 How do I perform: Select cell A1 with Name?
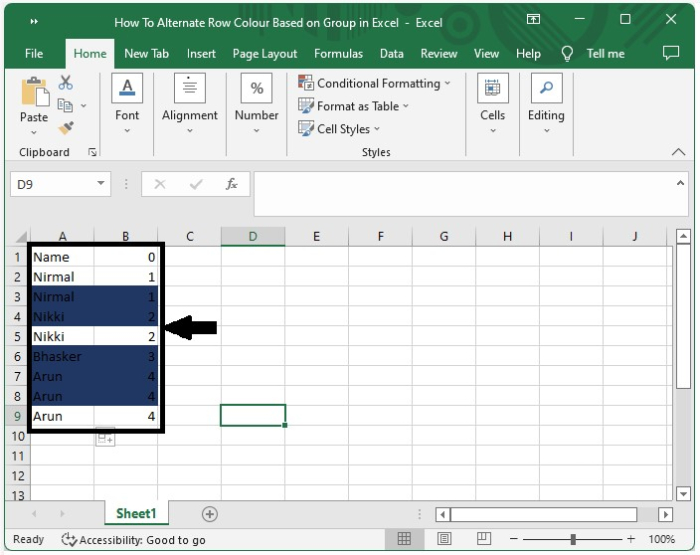click(x=62, y=257)
